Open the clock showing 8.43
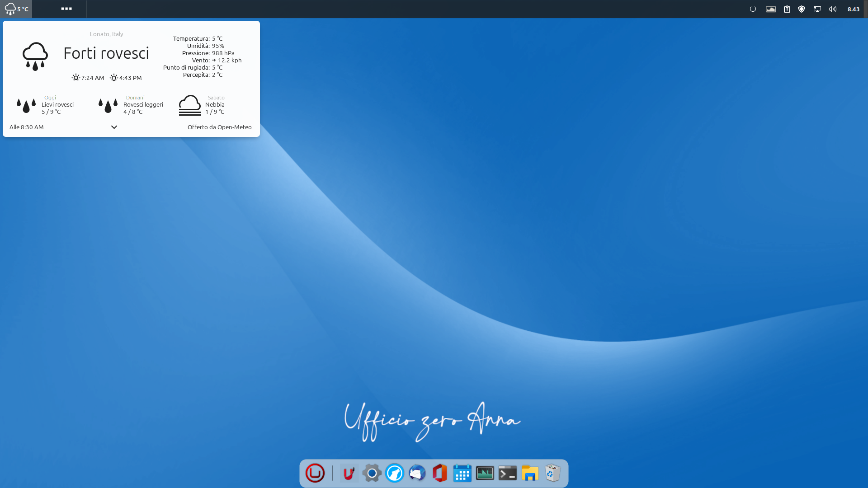This screenshot has width=868, height=488. [853, 9]
